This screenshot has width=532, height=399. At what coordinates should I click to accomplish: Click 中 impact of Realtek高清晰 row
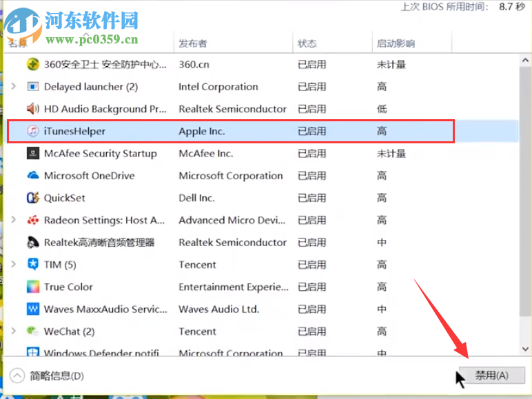382,243
